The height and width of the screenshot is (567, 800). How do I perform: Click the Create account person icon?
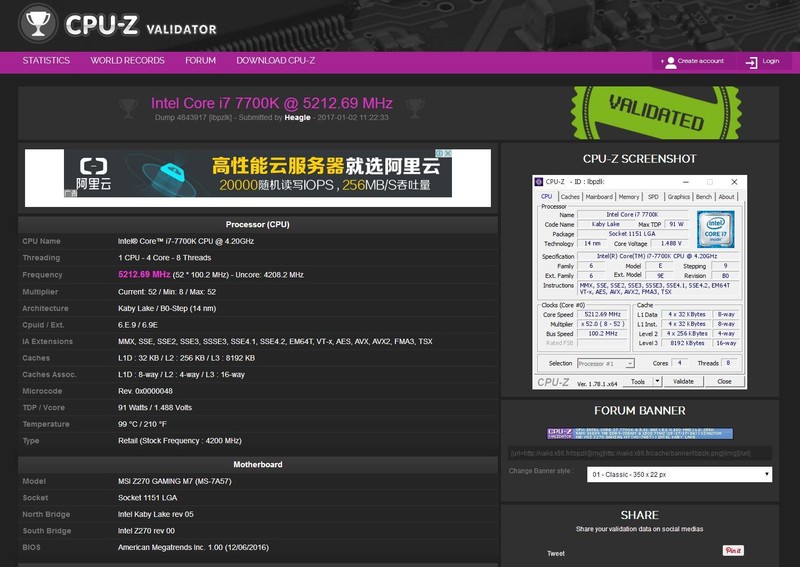[x=670, y=62]
